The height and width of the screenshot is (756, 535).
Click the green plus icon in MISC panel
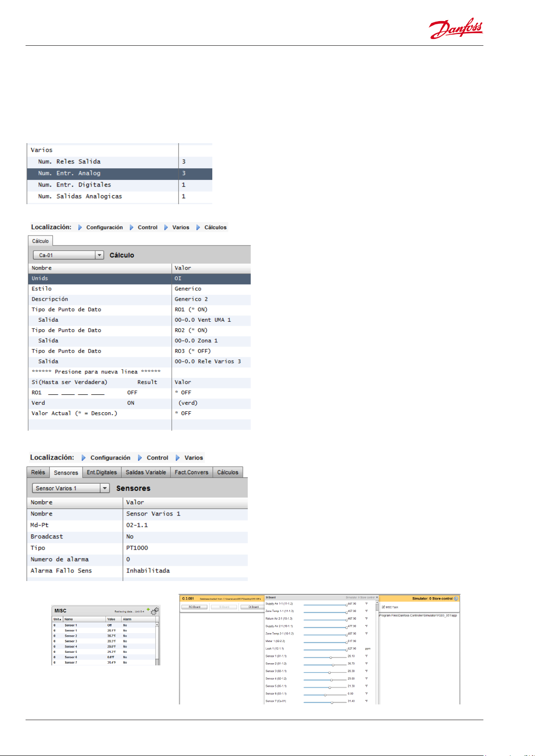pyautogui.click(x=148, y=609)
